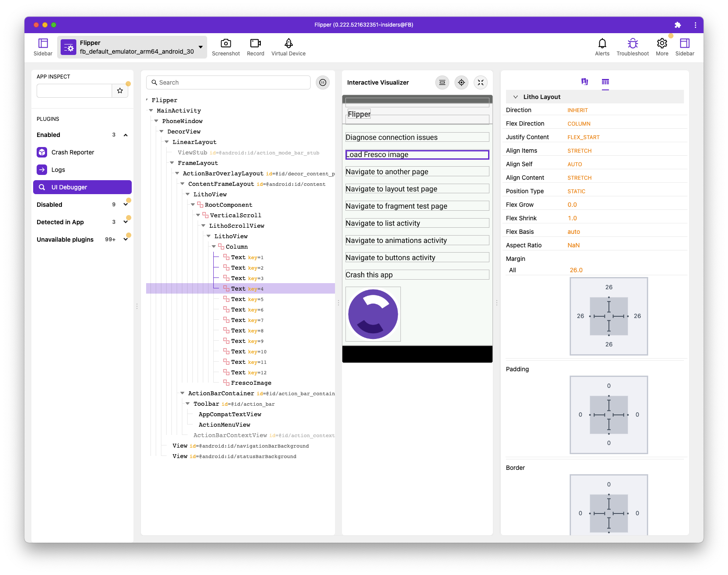Click the Margin All 26.0 value

pyautogui.click(x=576, y=270)
